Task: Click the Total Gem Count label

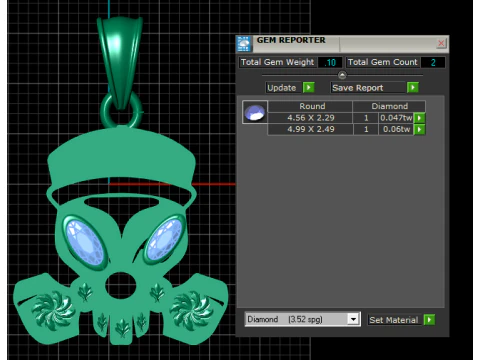Action: (382, 62)
